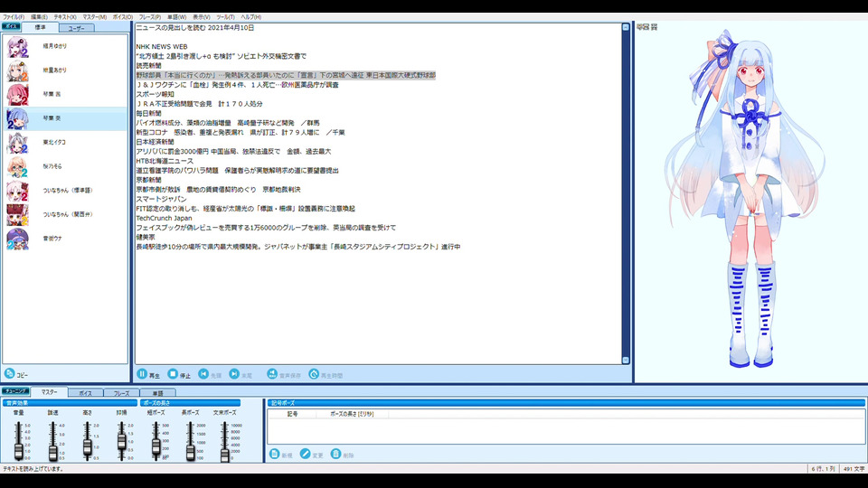Viewport: 868px width, 488px height.
Task: Click the アリババに罰金3000億円 headline
Action: (x=233, y=152)
